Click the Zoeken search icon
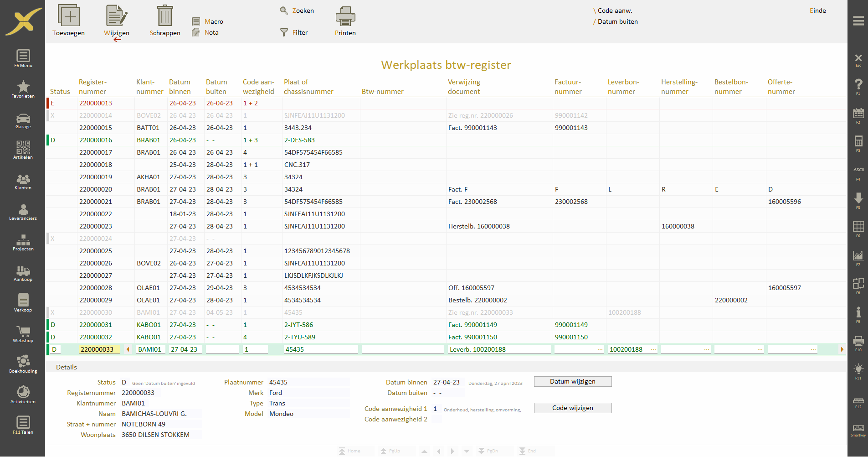 click(x=284, y=10)
